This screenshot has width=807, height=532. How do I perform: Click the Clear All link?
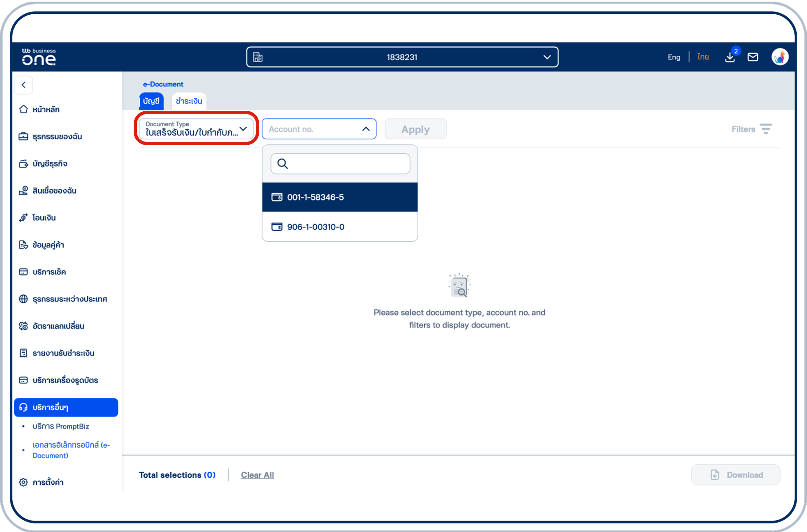coord(257,475)
